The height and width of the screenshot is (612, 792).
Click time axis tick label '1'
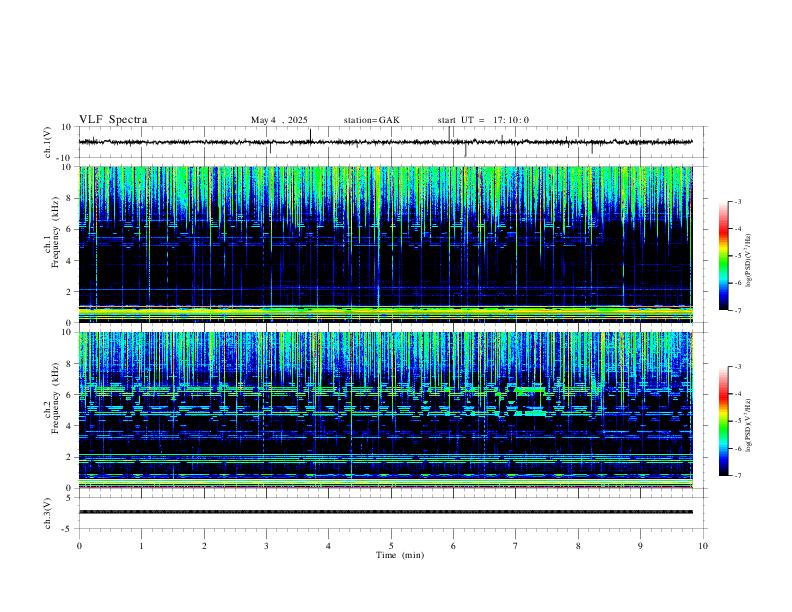[141, 546]
